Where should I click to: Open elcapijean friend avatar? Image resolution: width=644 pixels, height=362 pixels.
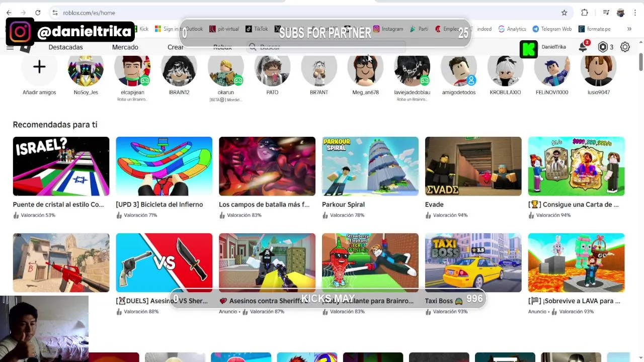pos(132,69)
